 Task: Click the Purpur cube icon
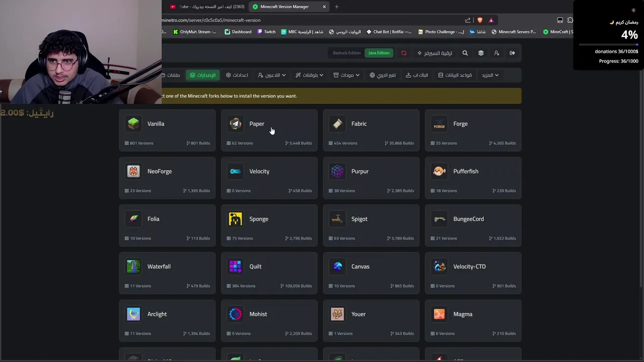click(x=338, y=171)
